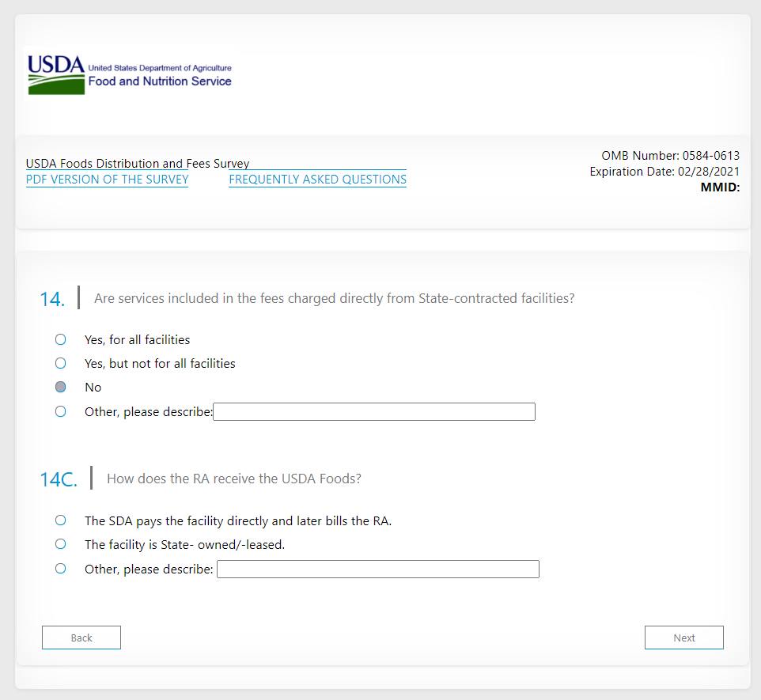Click the USDA Food and Nutrition Service logo

click(x=130, y=74)
